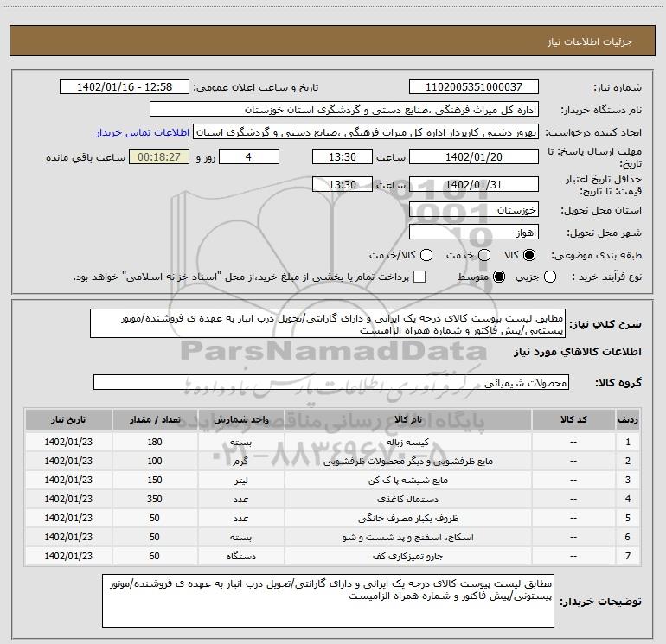
Task: Select the کالا category radio button
Action: pos(529,255)
